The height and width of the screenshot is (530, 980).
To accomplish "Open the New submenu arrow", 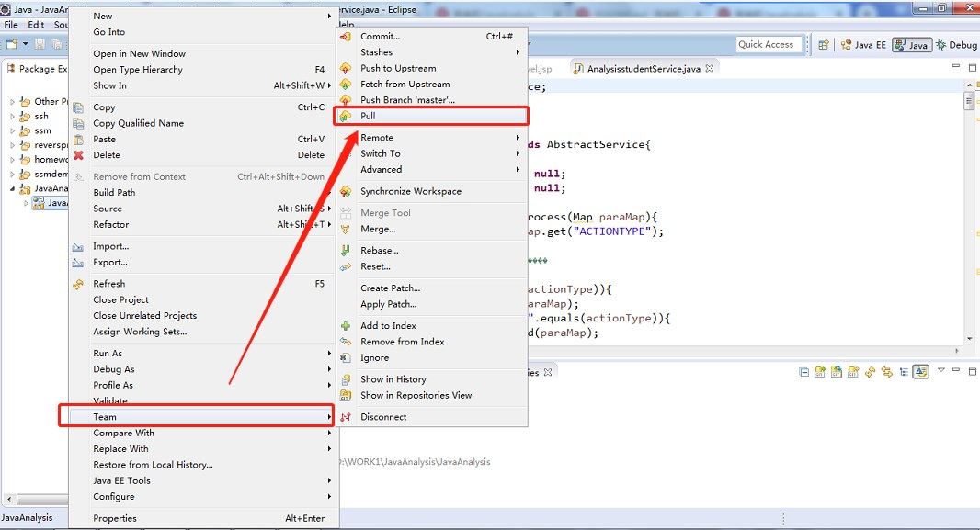I will pos(329,17).
